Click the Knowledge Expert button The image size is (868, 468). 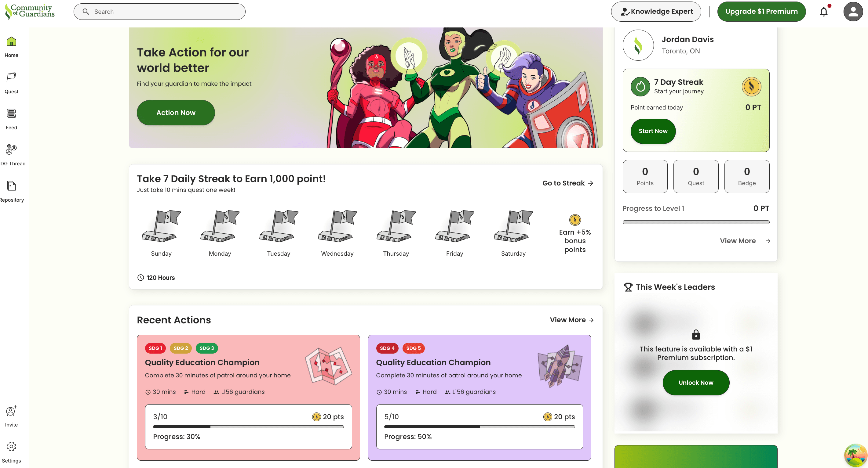point(656,12)
